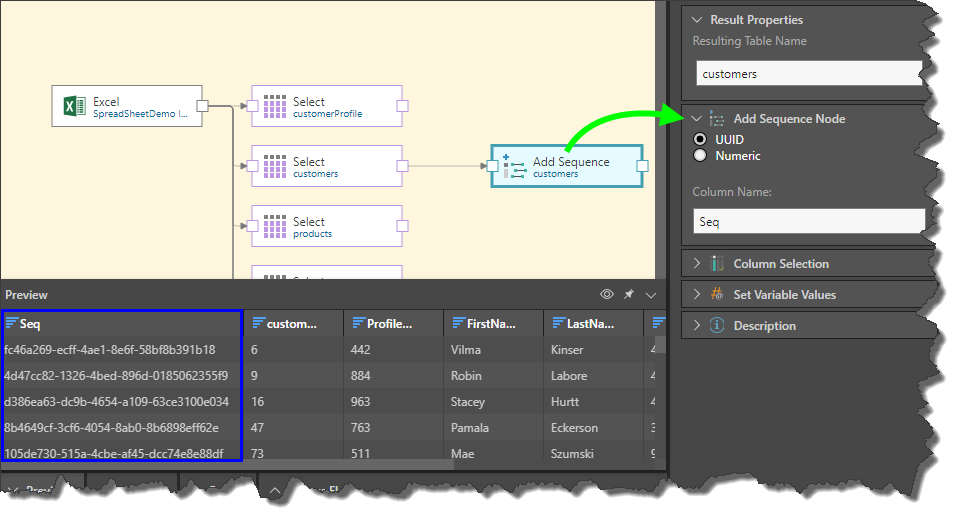Select the customerProfile Select node icon
962x519 pixels.
click(275, 106)
